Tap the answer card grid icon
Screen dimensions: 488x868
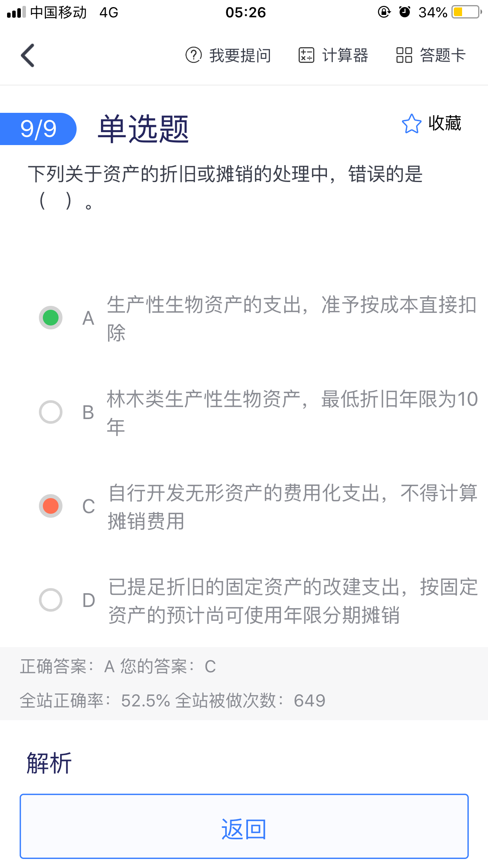pyautogui.click(x=404, y=55)
